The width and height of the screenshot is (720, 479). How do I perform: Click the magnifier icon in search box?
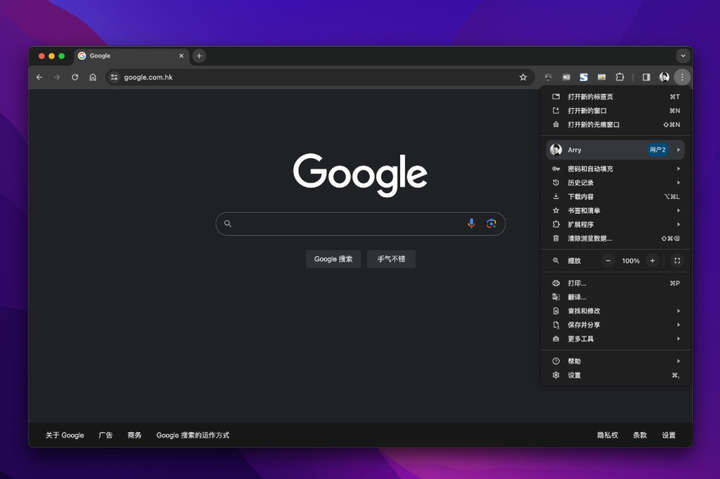pos(228,224)
